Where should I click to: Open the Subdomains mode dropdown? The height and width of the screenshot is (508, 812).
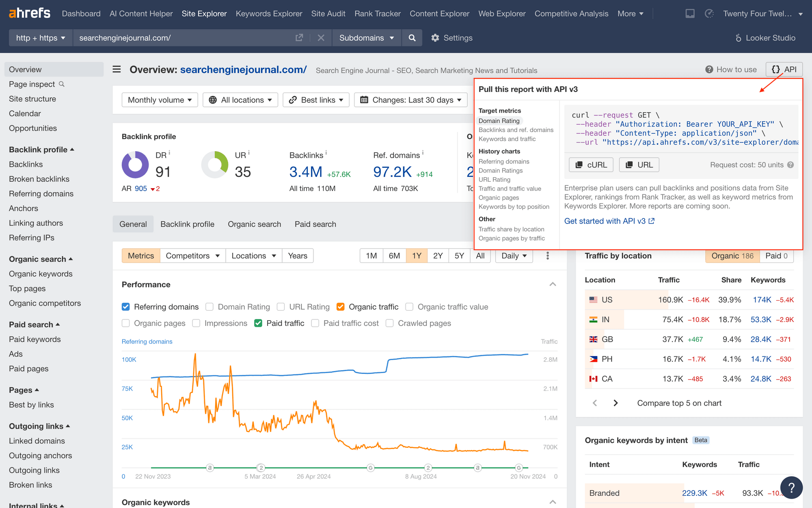(367, 38)
